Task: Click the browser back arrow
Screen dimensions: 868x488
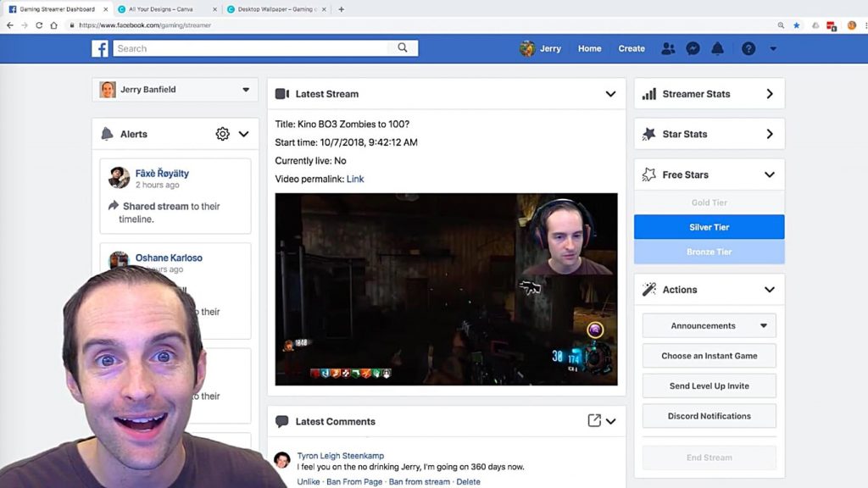Action: [x=10, y=25]
